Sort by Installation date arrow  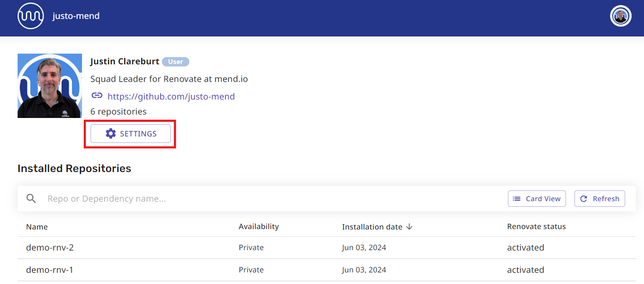[x=409, y=227]
